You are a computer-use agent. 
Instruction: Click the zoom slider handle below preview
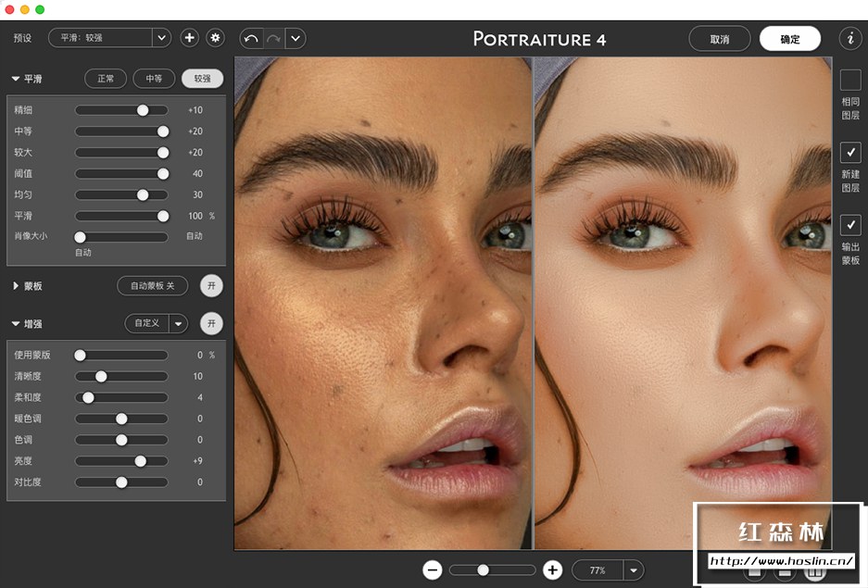point(483,569)
